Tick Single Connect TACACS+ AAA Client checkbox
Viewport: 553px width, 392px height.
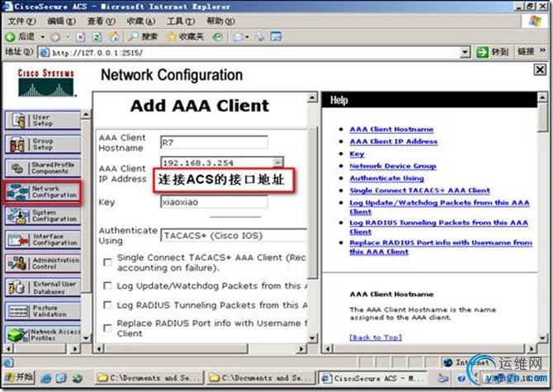[x=107, y=262]
